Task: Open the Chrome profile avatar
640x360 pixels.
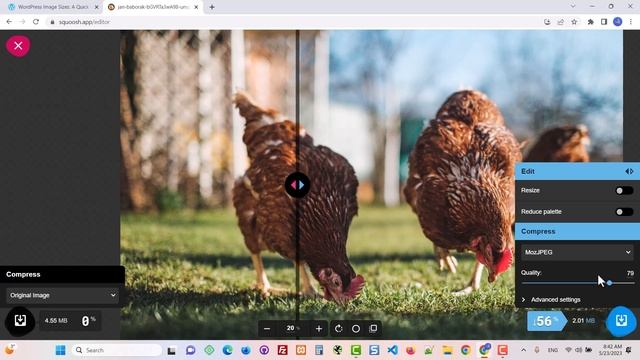Action: (x=618, y=22)
